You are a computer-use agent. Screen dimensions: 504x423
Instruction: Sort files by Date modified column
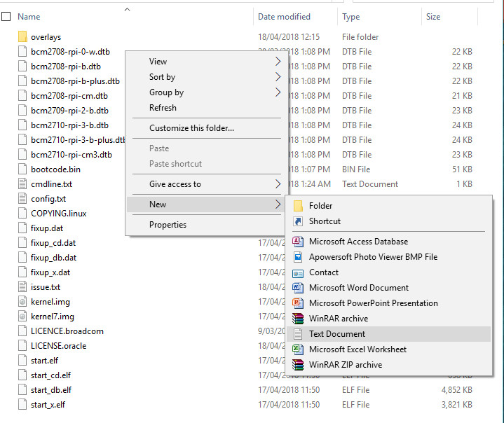pyautogui.click(x=284, y=17)
